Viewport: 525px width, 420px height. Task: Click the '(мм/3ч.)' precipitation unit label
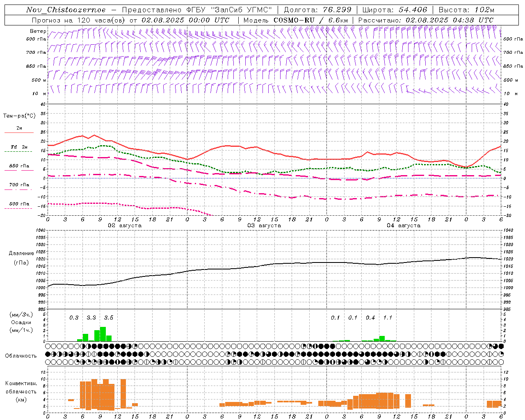(x=21, y=315)
